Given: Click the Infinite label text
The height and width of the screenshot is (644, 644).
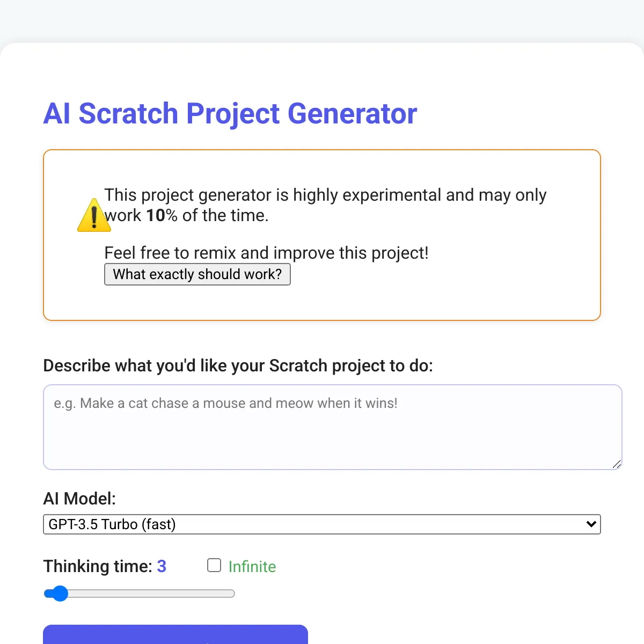Looking at the screenshot, I should click(x=252, y=566).
